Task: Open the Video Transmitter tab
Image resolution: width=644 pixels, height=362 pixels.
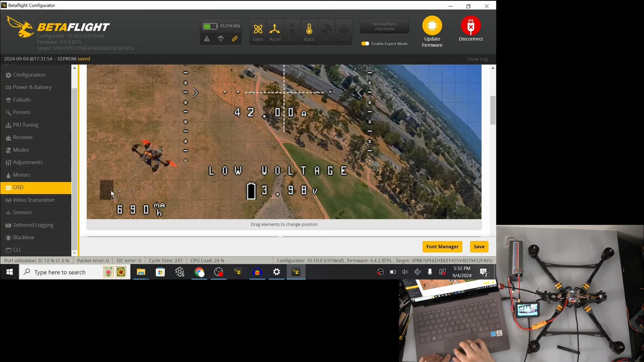Action: [36, 200]
